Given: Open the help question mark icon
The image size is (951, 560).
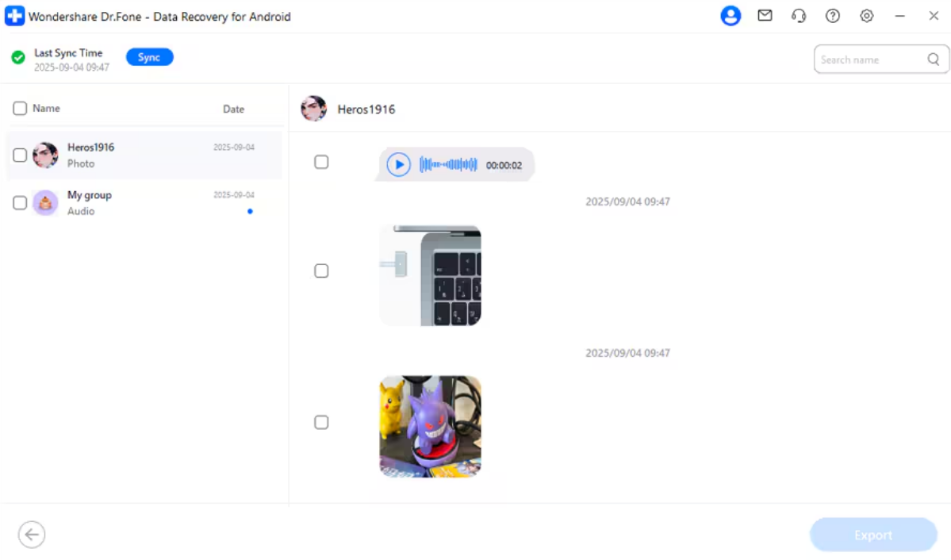Looking at the screenshot, I should [x=833, y=16].
